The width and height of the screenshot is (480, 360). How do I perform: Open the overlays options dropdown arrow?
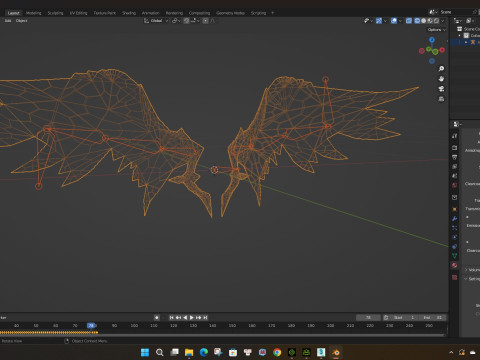(400, 21)
